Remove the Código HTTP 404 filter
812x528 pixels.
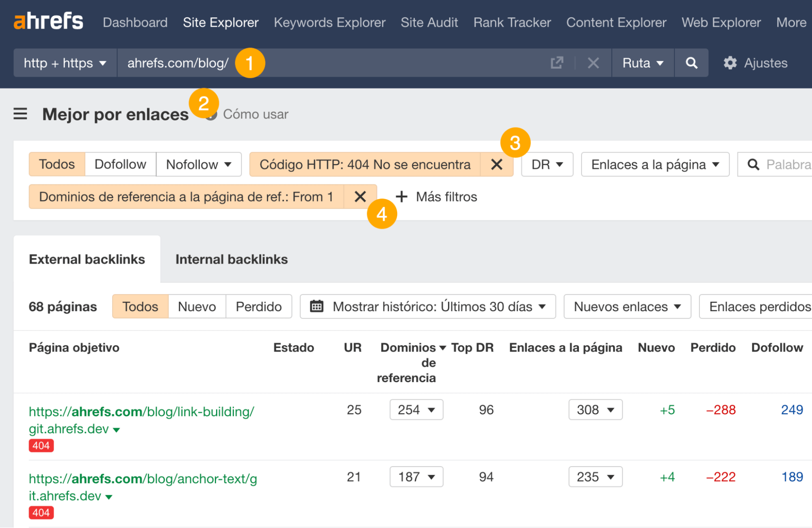tap(497, 164)
